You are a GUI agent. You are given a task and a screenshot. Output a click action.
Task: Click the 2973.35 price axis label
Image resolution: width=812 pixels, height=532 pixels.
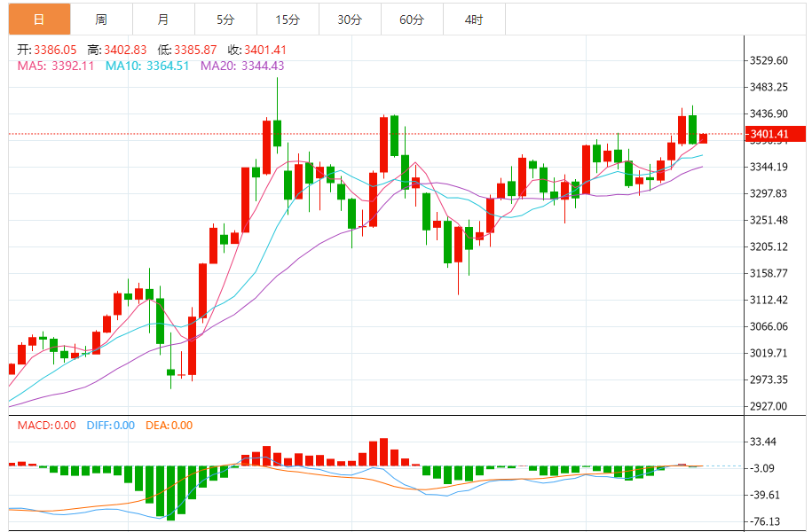[x=769, y=379]
